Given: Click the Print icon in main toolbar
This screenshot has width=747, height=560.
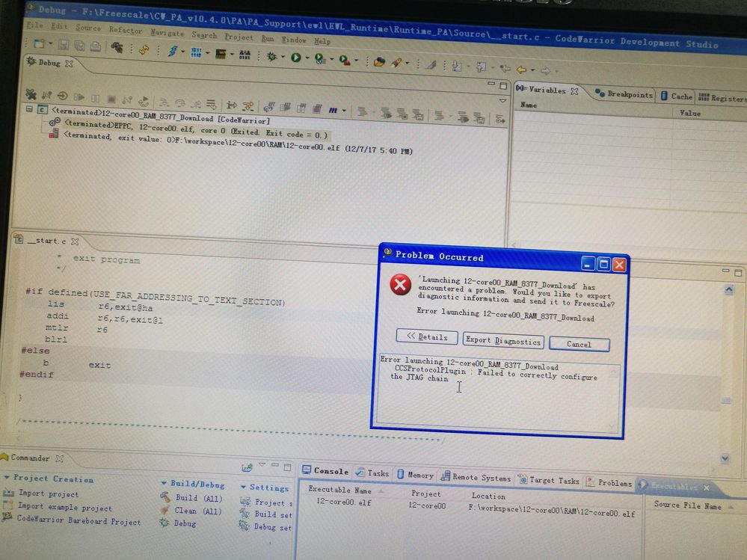Looking at the screenshot, I should (x=95, y=46).
